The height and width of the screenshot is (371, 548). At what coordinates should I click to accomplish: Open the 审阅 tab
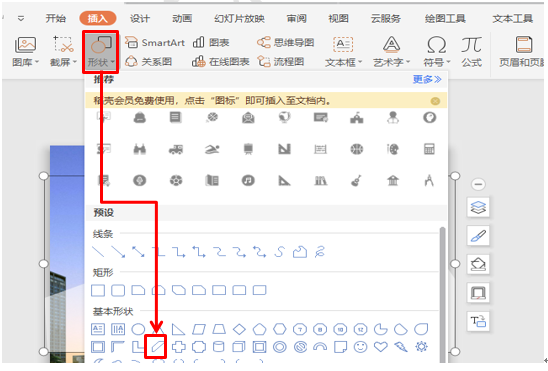pos(297,19)
